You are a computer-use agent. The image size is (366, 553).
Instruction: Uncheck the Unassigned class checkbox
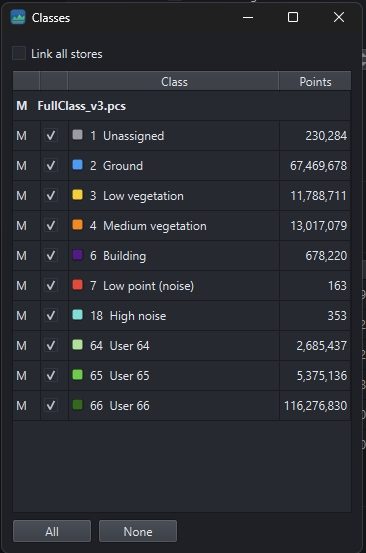pyautogui.click(x=51, y=135)
